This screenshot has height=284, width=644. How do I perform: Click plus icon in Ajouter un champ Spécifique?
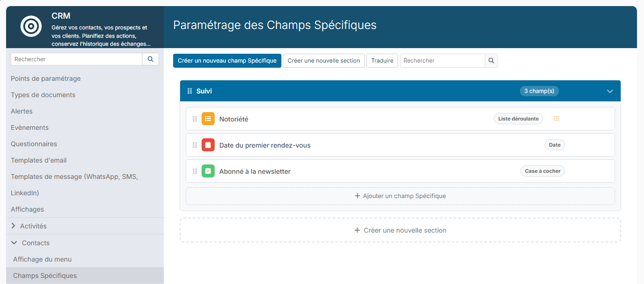[357, 196]
